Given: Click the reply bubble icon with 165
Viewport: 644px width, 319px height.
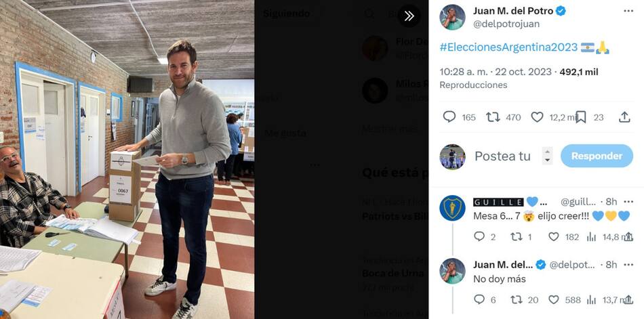Looking at the screenshot, I should (449, 117).
